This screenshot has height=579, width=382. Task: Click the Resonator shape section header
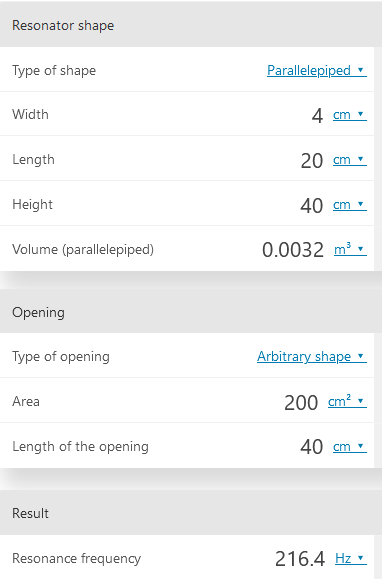pyautogui.click(x=191, y=25)
